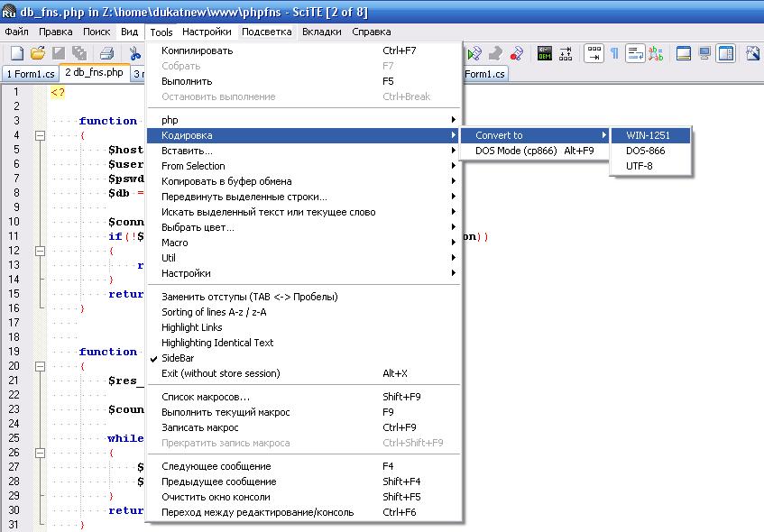Viewport: 764px width, 532px height.
Task: Select Выполнить in Tools menu
Action: tap(305, 81)
